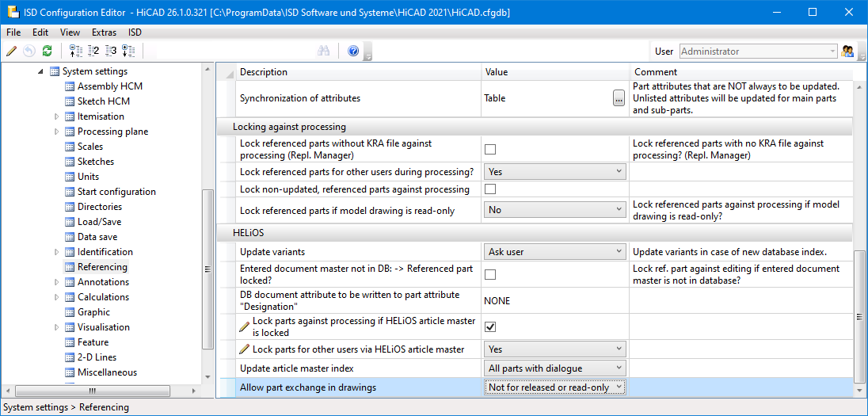Enable lock referenced parts without KRA file
Screen dimensions: 868x416
coord(490,149)
